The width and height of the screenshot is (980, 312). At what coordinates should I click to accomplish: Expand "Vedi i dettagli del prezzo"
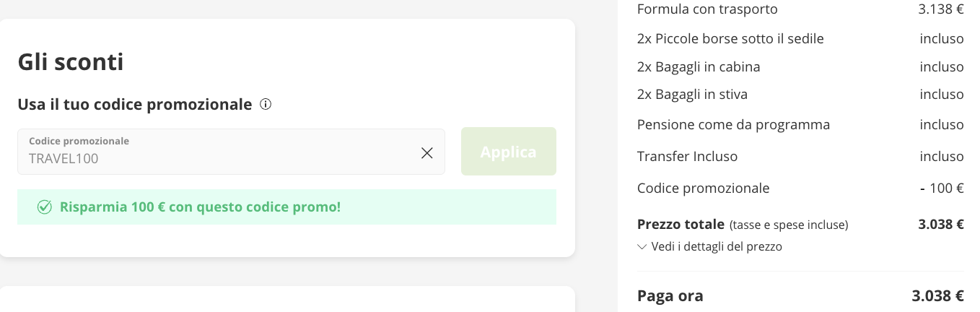click(x=709, y=247)
